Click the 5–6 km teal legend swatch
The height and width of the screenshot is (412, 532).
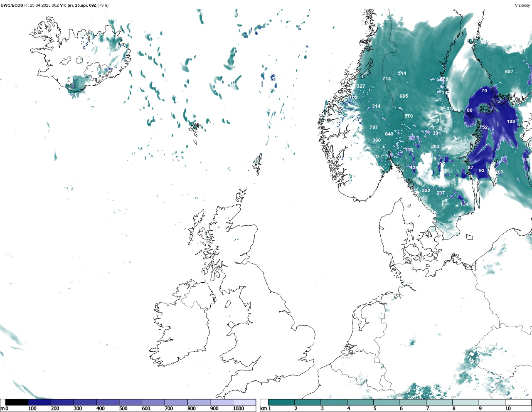(387, 402)
